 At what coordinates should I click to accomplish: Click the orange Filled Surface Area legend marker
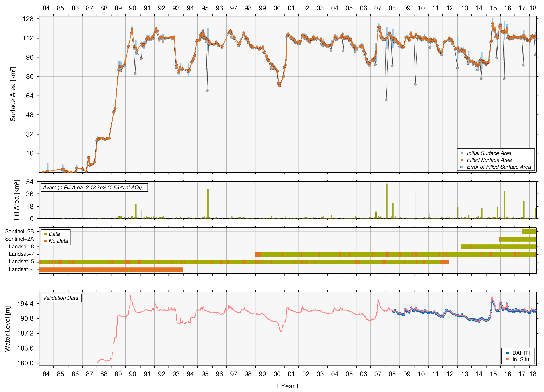462,160
